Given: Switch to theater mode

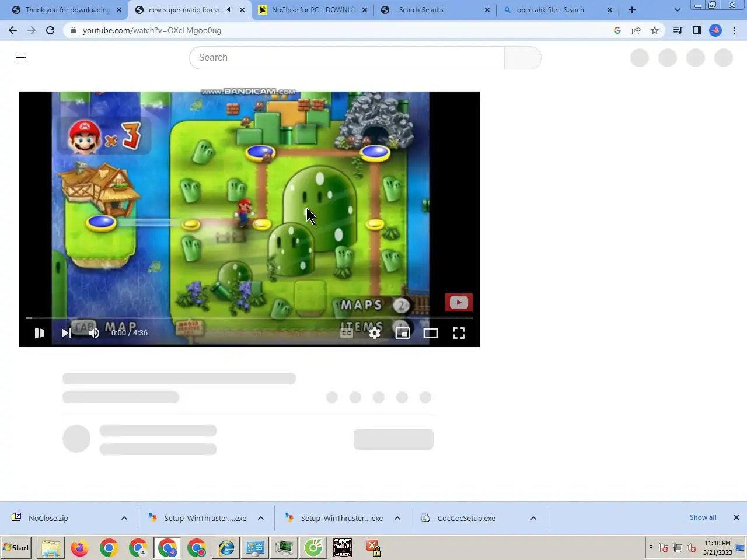Looking at the screenshot, I should [x=431, y=333].
